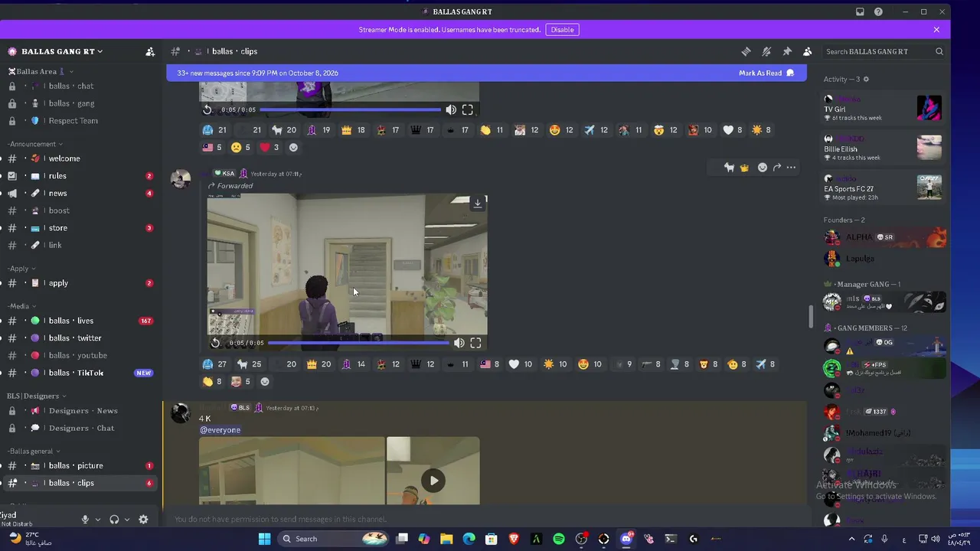The width and height of the screenshot is (980, 551).
Task: Go to the balls · lives channel
Action: coord(80,321)
